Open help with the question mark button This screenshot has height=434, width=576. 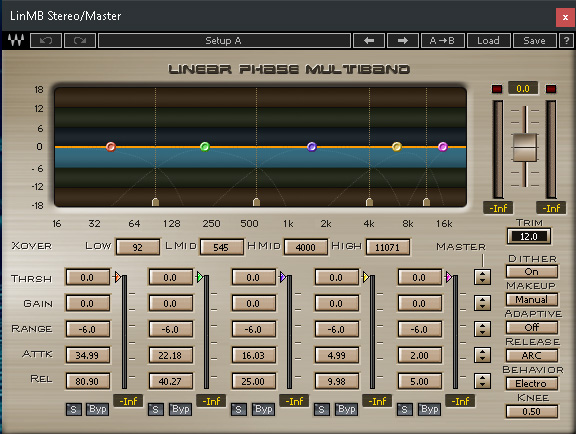pos(566,40)
